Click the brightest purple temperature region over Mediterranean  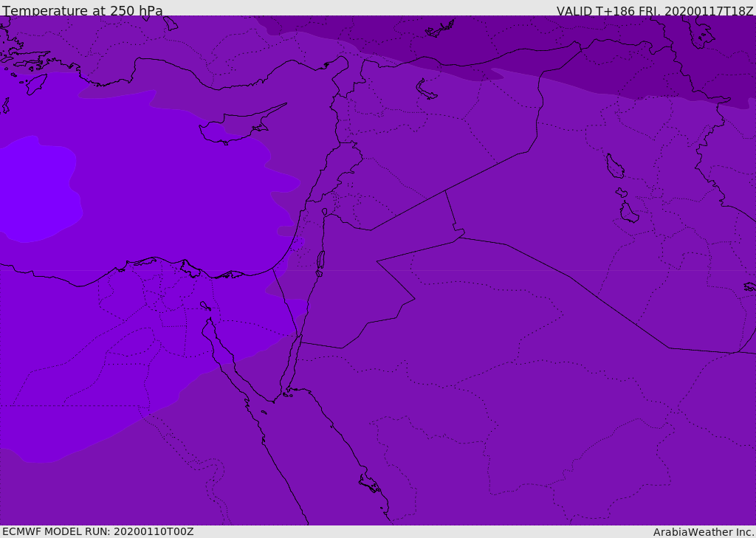pyautogui.click(x=40, y=188)
